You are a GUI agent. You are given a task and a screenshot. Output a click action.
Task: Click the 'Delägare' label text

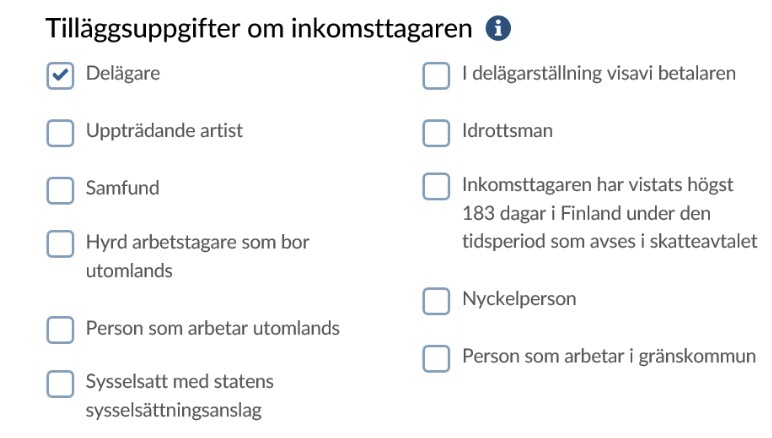click(123, 74)
